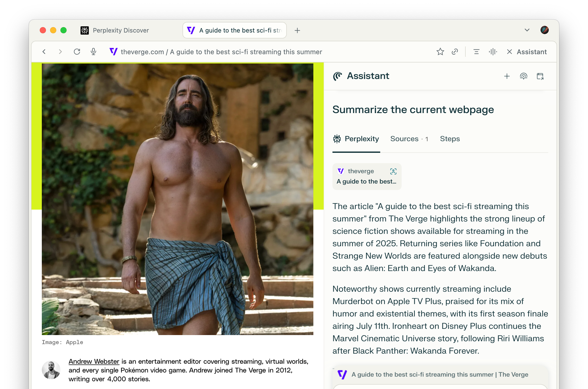Click the screenshot capture icon on the theverge chip
The width and height of the screenshot is (588, 389).
tap(393, 171)
